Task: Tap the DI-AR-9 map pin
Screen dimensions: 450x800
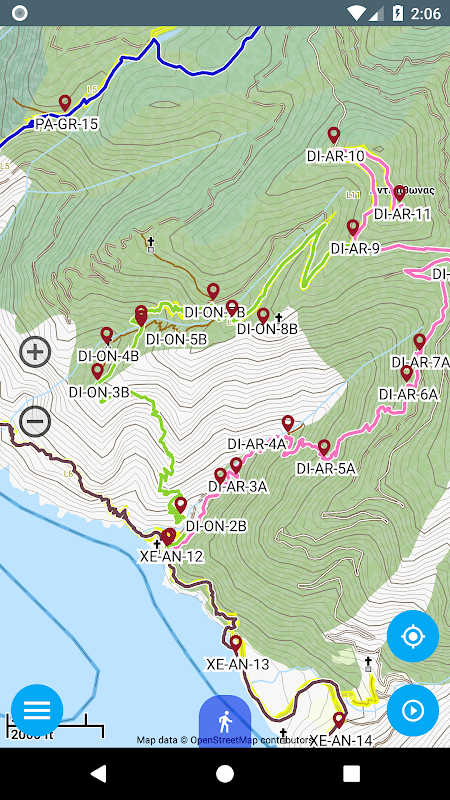Action: pos(353,228)
